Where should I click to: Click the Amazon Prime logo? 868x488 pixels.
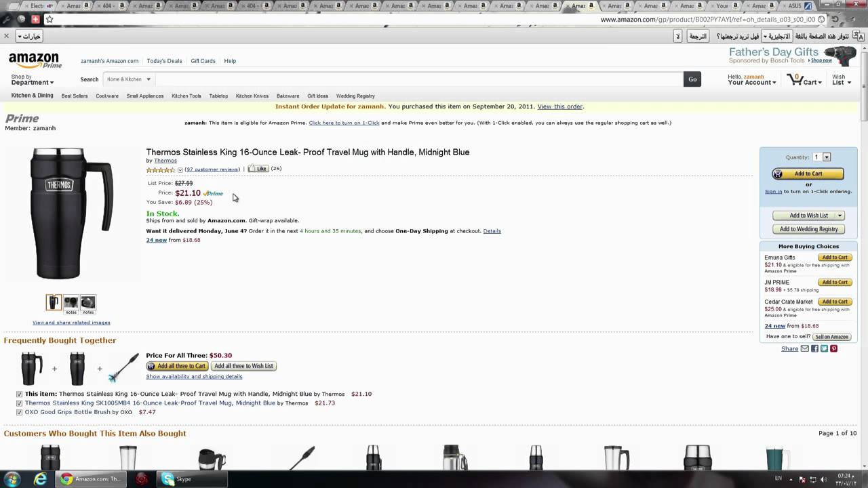pyautogui.click(x=35, y=60)
